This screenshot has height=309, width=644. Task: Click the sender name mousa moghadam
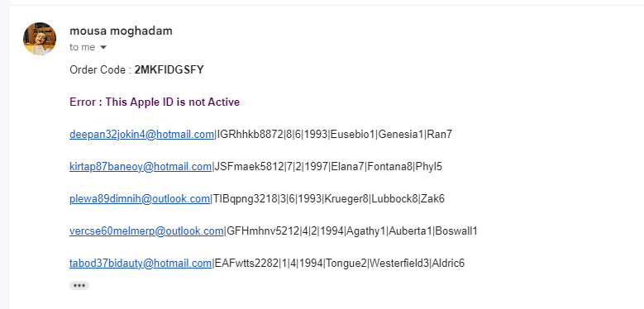point(122,31)
